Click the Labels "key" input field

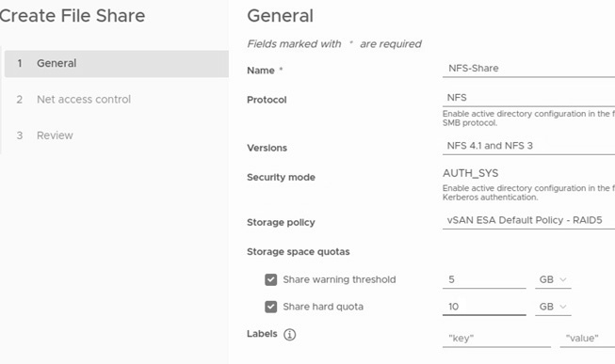tap(496, 339)
